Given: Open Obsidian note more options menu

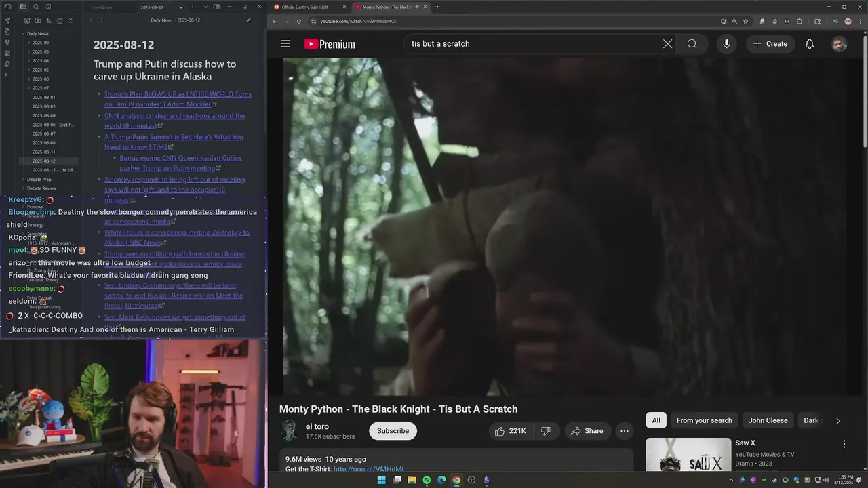Looking at the screenshot, I should 258,20.
